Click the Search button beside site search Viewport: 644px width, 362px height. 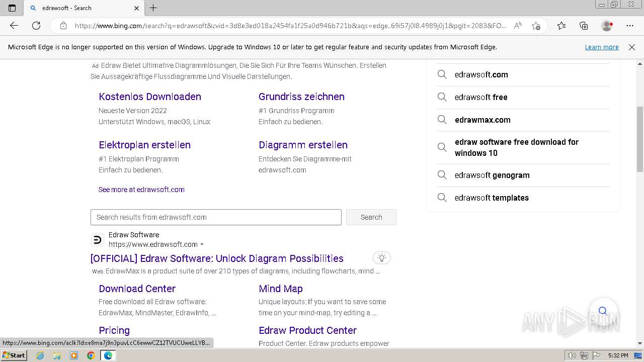[x=371, y=217]
